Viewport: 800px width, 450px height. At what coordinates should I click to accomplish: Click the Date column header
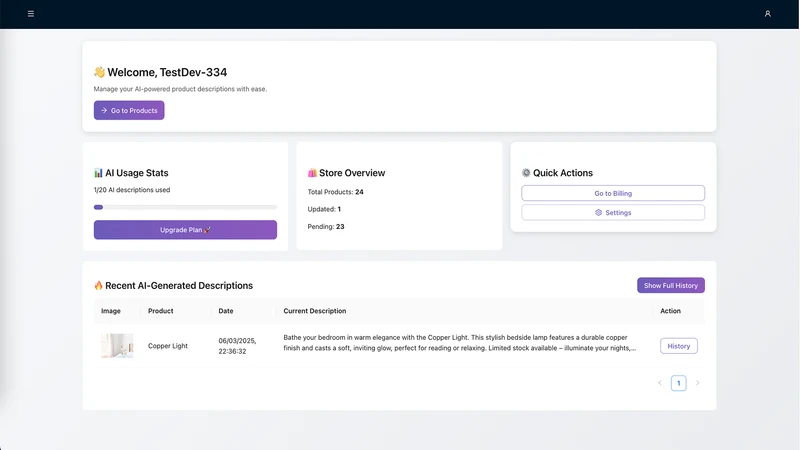pos(226,311)
